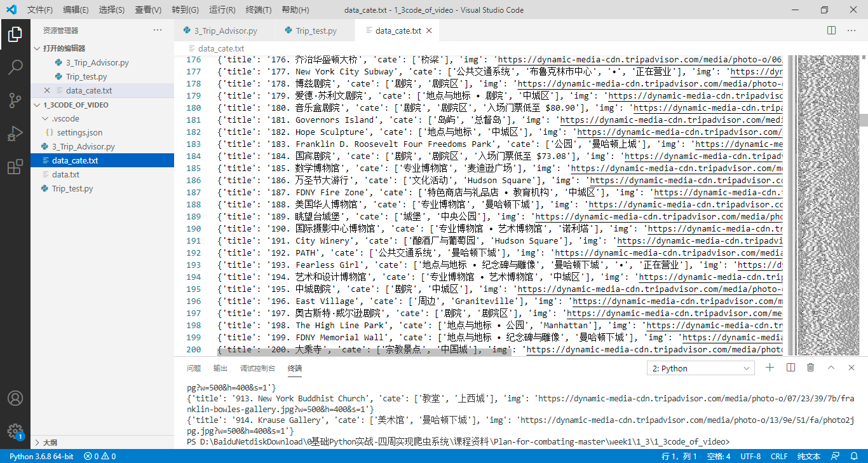Open the 终端(T) menu
This screenshot has height=463, width=868.
point(259,10)
